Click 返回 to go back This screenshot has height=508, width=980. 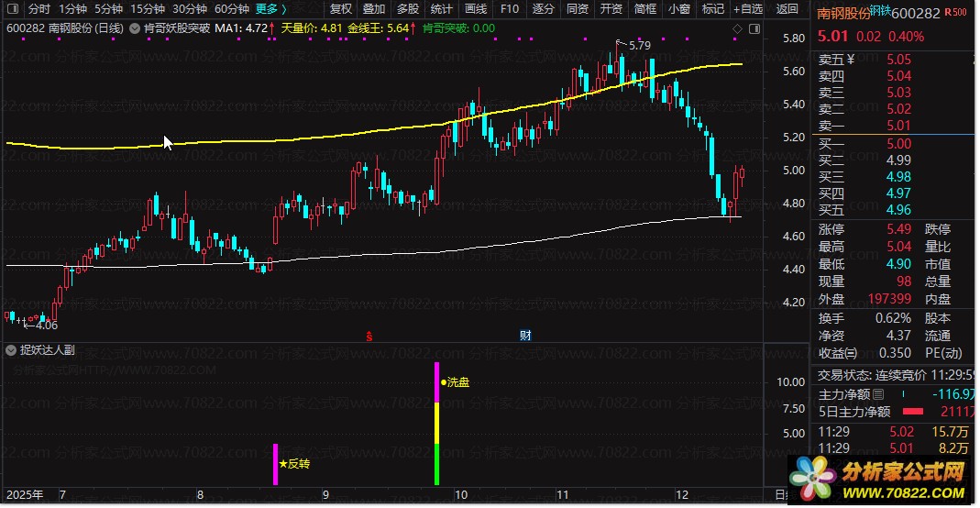click(x=787, y=9)
